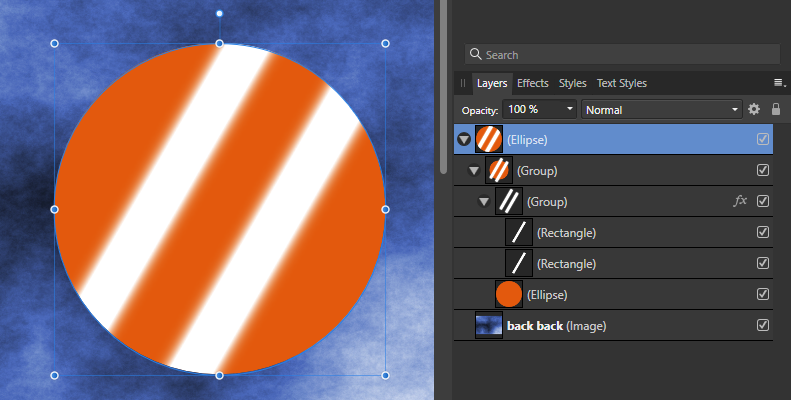Click the second (Rectangle) layer thumbnail

[x=519, y=263]
